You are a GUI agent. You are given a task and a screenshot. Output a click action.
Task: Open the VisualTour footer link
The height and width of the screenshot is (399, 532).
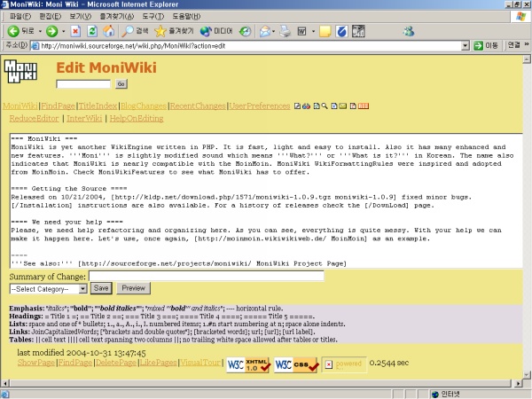(200, 363)
